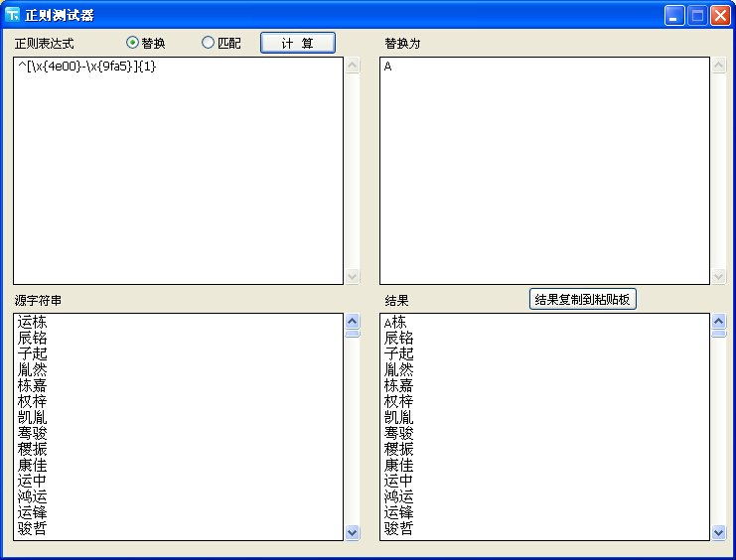Click line A栋 in the result box

point(395,322)
